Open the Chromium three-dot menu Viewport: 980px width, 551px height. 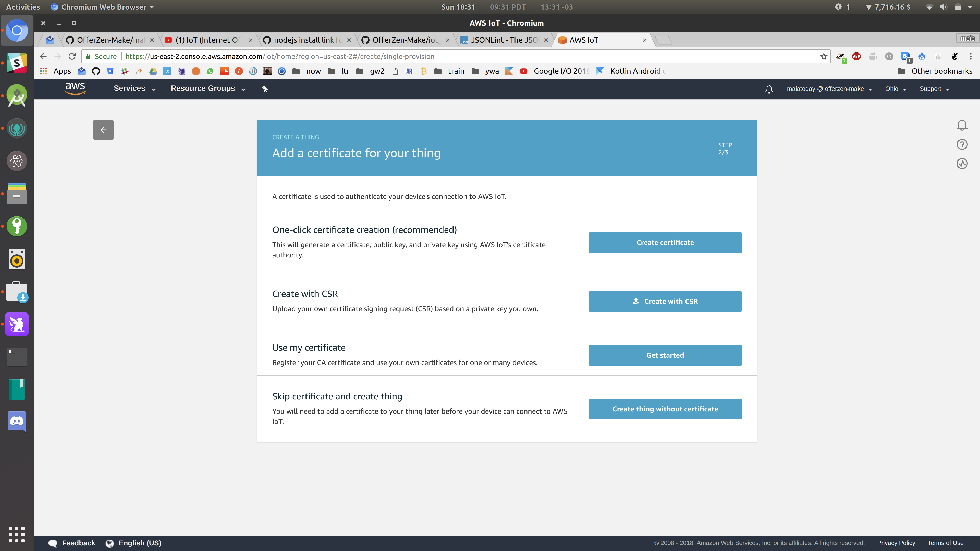point(971,56)
